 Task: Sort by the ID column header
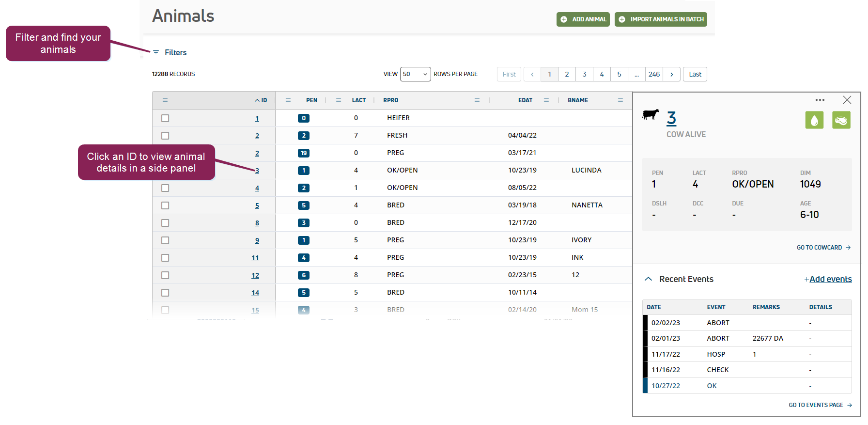point(261,100)
